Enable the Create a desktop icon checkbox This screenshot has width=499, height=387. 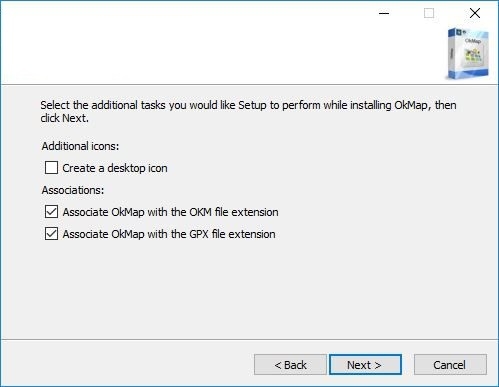coord(51,168)
